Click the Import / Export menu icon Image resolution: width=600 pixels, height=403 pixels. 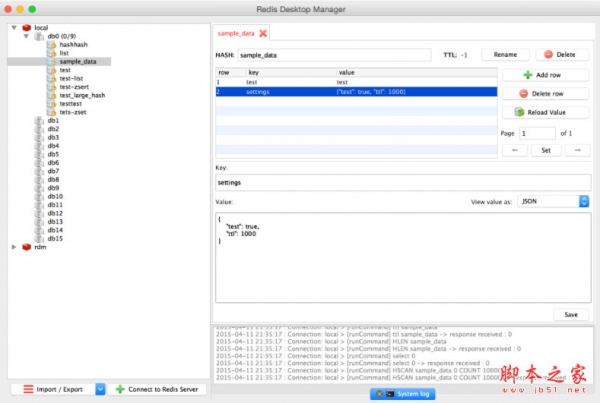(x=28, y=389)
